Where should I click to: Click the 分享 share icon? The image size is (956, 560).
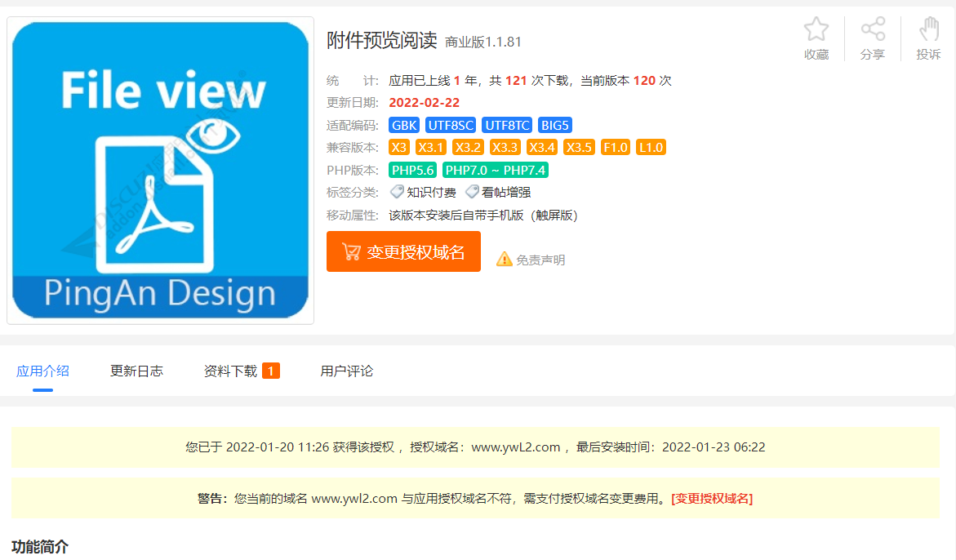(x=873, y=30)
